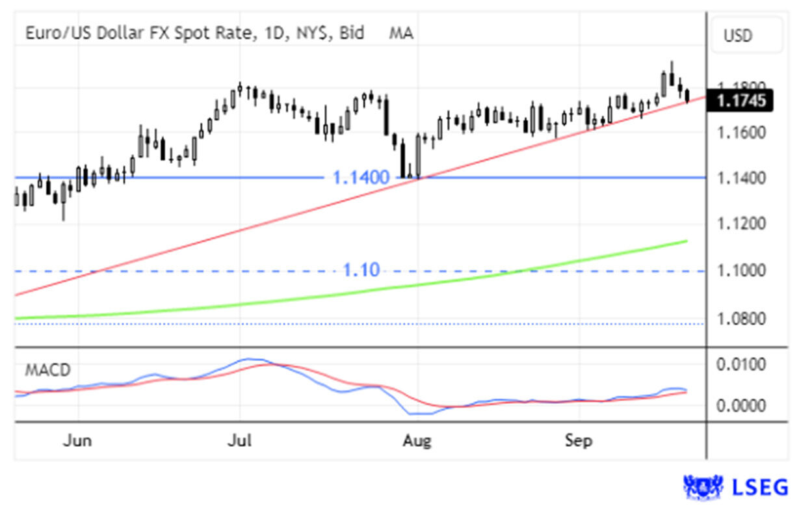Click the Jul date axis label
The height and width of the screenshot is (506, 812).
pos(240,440)
